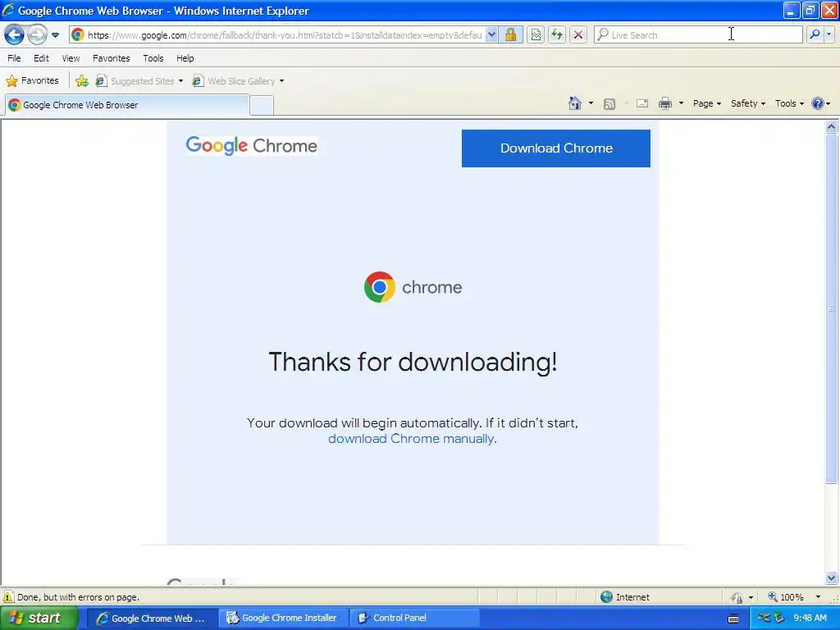
Task: Click the blue Help question mark icon
Action: click(818, 103)
